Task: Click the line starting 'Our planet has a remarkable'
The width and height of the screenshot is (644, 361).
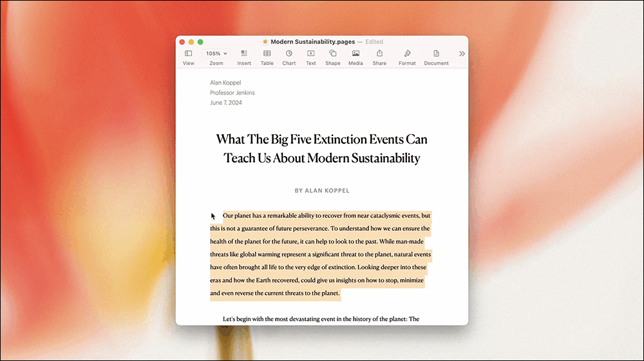Action: 327,215
